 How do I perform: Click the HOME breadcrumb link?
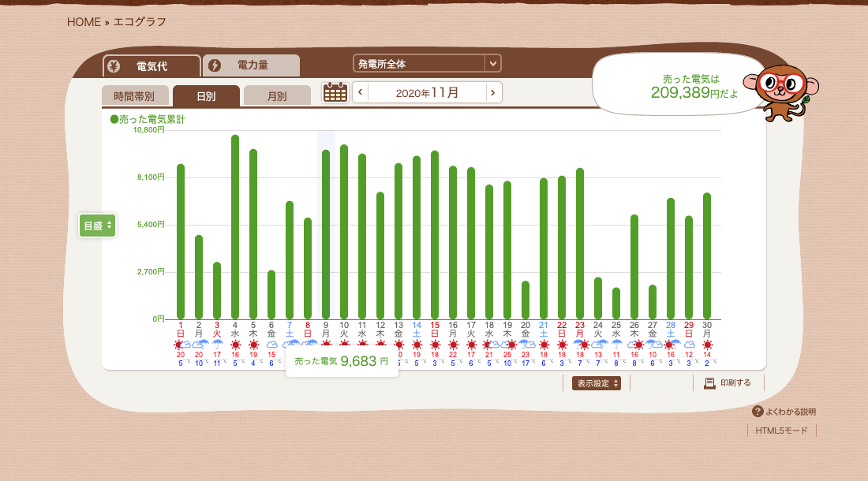[x=84, y=22]
